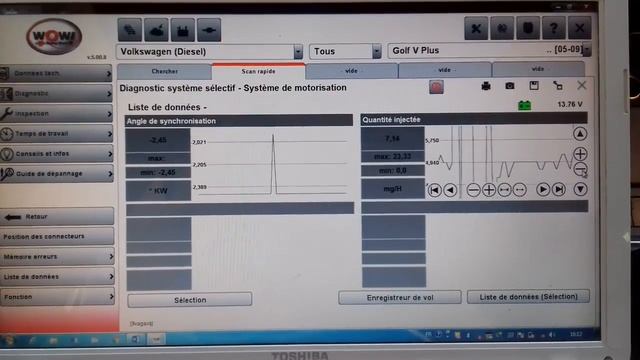
Task: Click the globe icon in top-right toolbar
Action: [x=502, y=28]
